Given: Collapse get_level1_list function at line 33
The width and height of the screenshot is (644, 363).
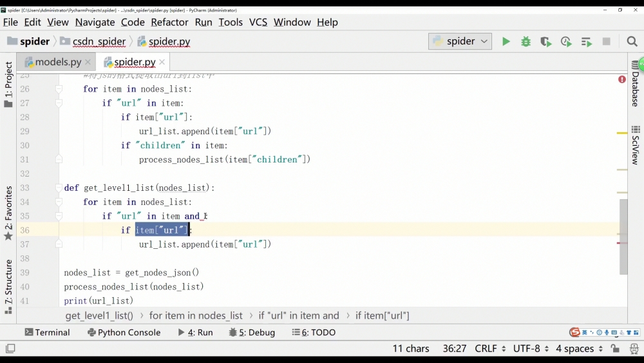Looking at the screenshot, I should [59, 188].
